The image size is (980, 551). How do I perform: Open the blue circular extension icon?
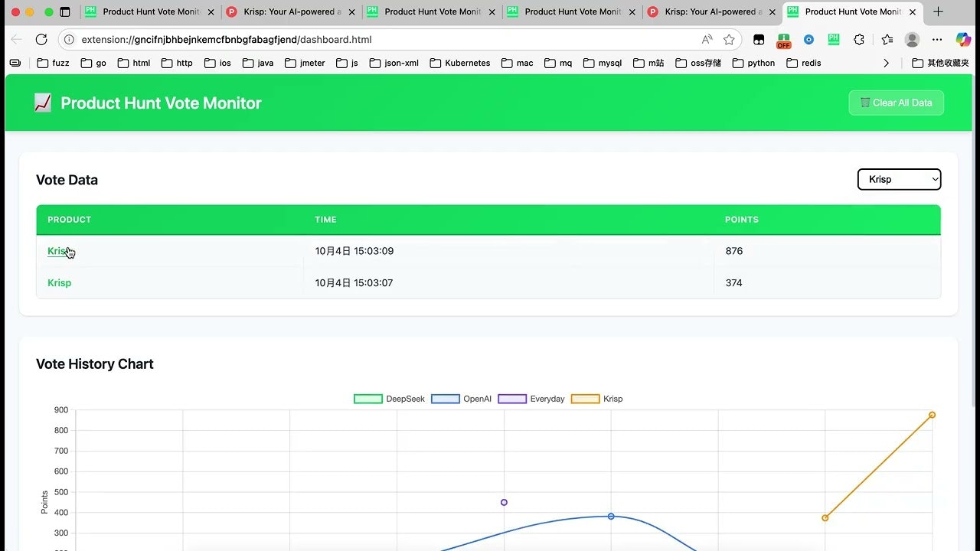coord(808,39)
